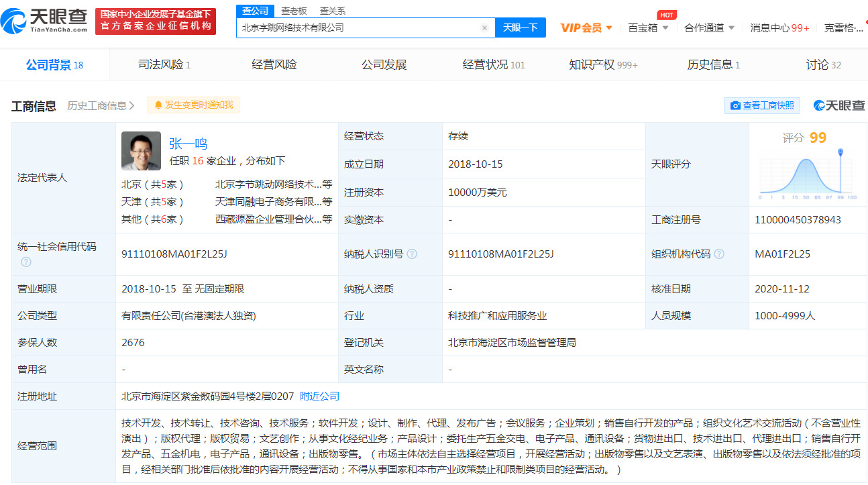Click the 10000万美元 registered capital value
Screen dimensions: 868x485
[478, 192]
